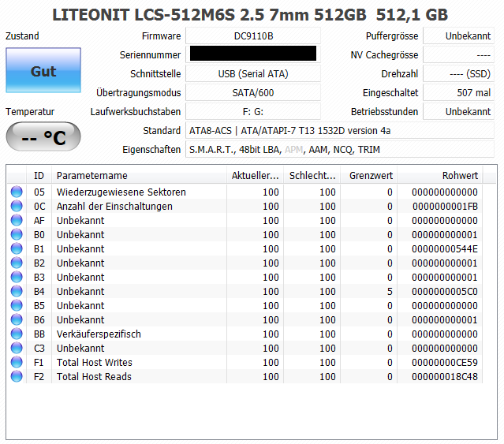The width and height of the screenshot is (504, 444).
Task: Click the greyed-out APM feature text
Action: coord(293,149)
